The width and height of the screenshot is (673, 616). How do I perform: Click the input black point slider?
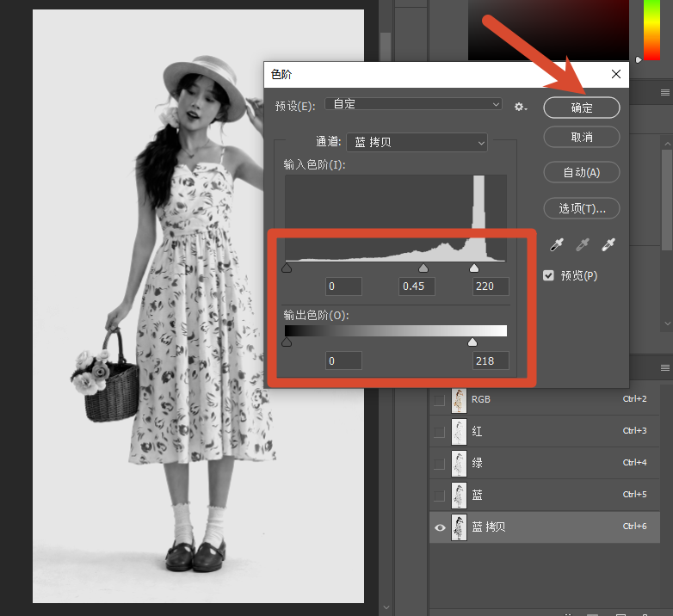pyautogui.click(x=287, y=268)
